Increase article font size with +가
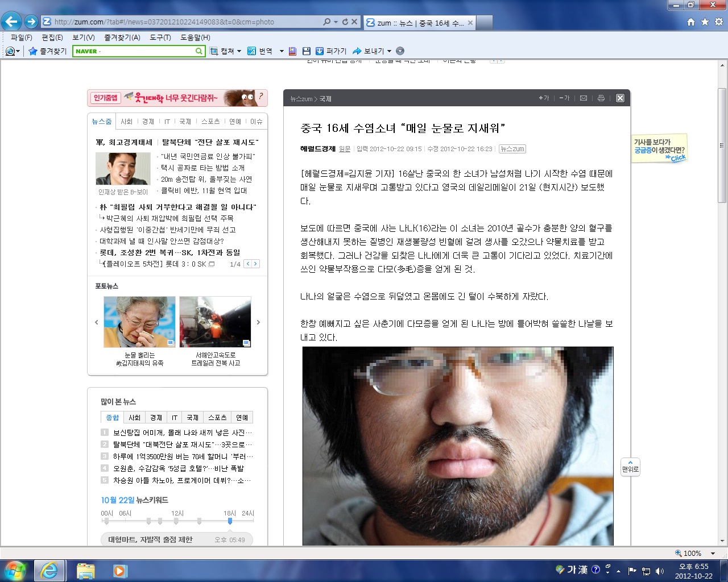 point(544,98)
